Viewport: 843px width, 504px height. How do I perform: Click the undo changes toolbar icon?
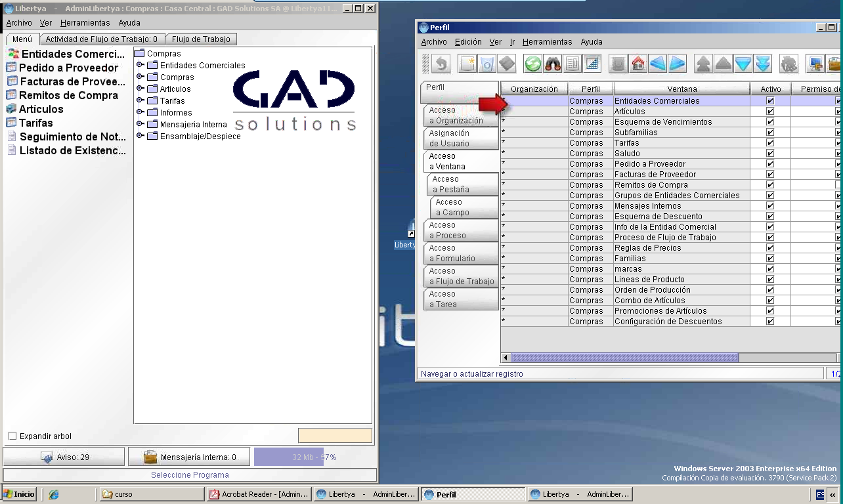441,64
